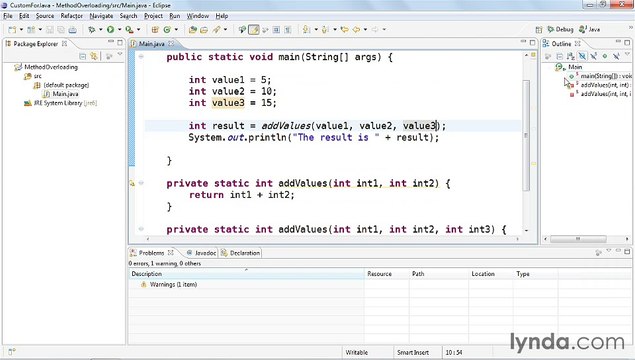Toggle Mark Occurrences highlighted toolbar icon
This screenshot has width=635, height=360.
(254, 30)
